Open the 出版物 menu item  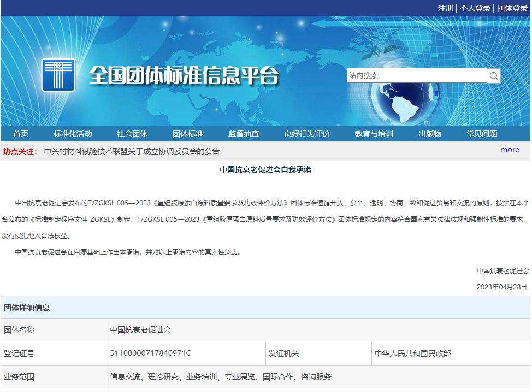tap(430, 134)
